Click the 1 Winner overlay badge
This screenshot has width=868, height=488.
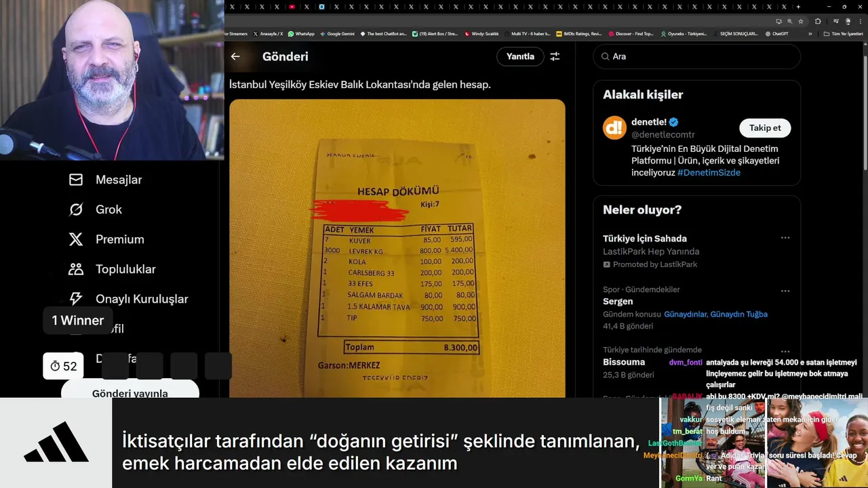point(77,321)
